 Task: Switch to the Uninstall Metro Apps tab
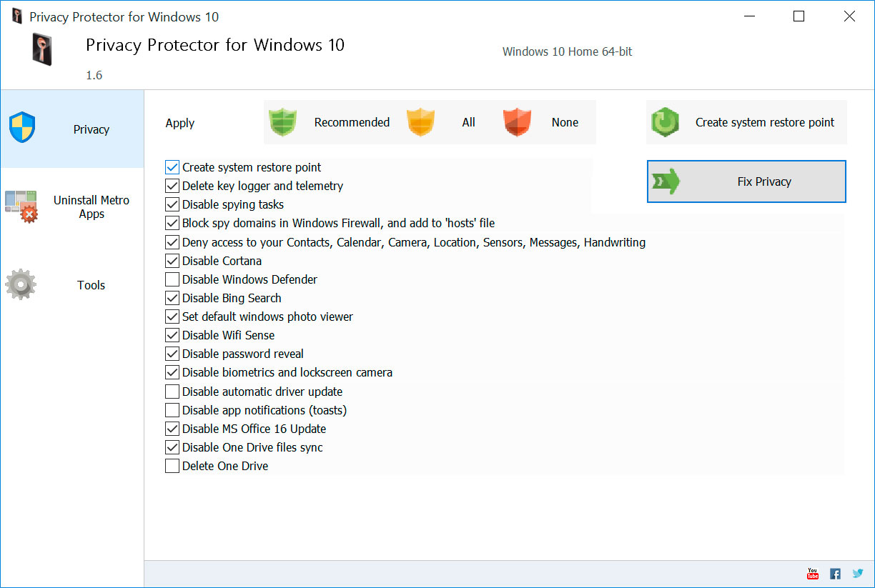[x=91, y=207]
